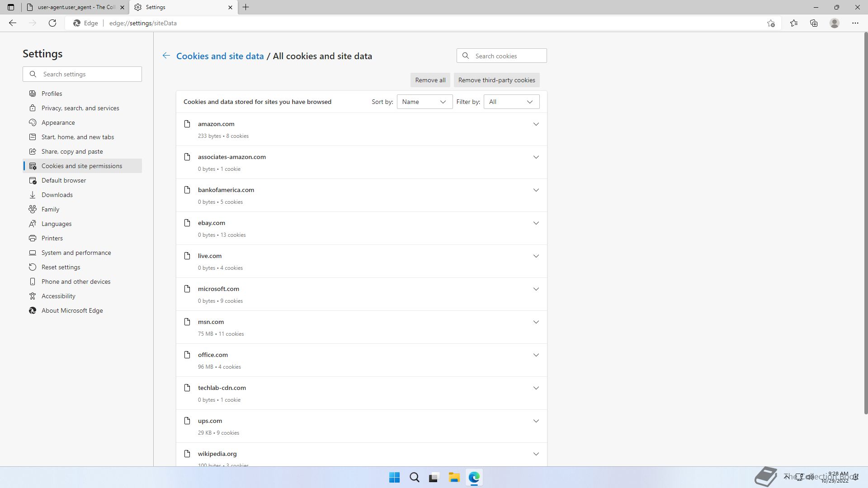Open the Filter by All dropdown
Viewport: 868px width, 488px height.
point(511,102)
